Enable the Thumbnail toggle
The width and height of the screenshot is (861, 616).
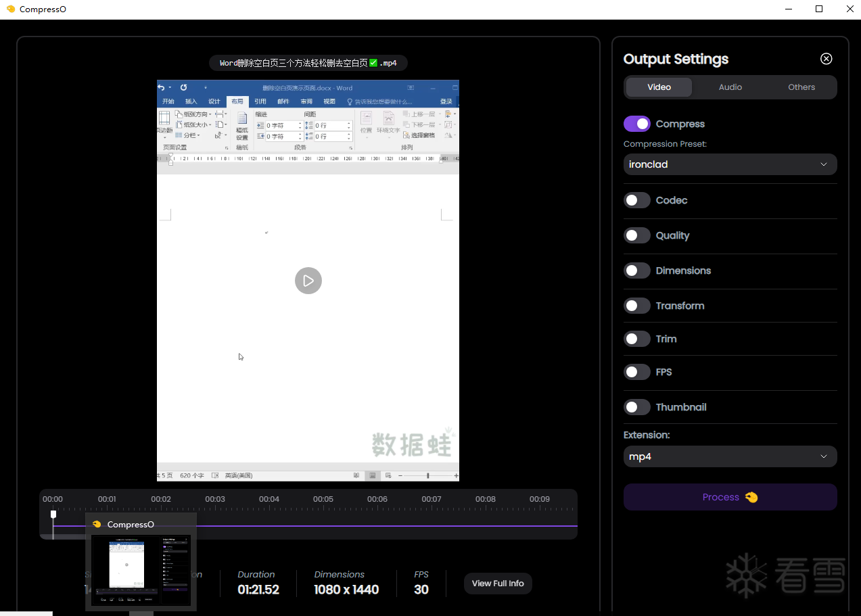pyautogui.click(x=636, y=407)
